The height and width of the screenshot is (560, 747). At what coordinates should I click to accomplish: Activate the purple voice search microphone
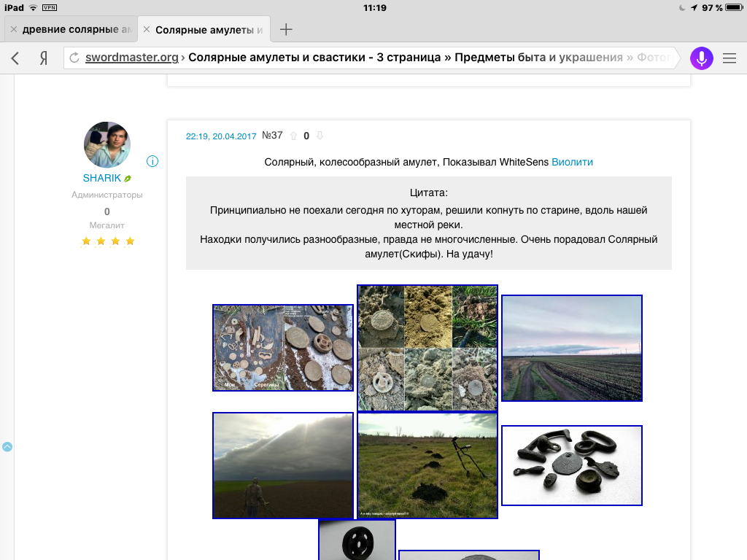(701, 58)
